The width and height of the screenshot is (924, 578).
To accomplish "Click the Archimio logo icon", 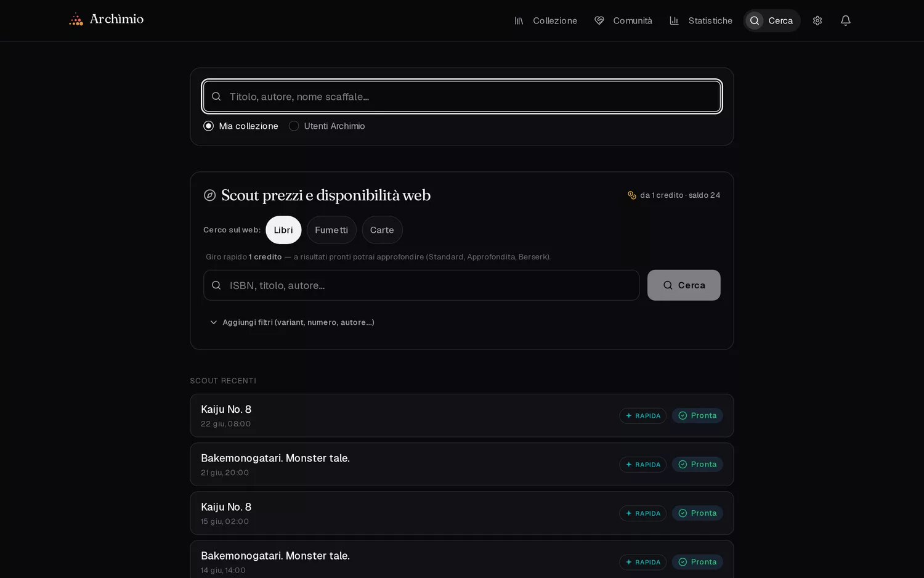I will point(76,20).
